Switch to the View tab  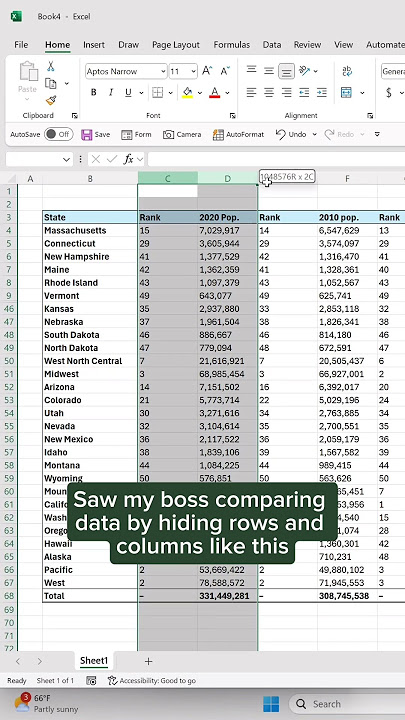(343, 45)
